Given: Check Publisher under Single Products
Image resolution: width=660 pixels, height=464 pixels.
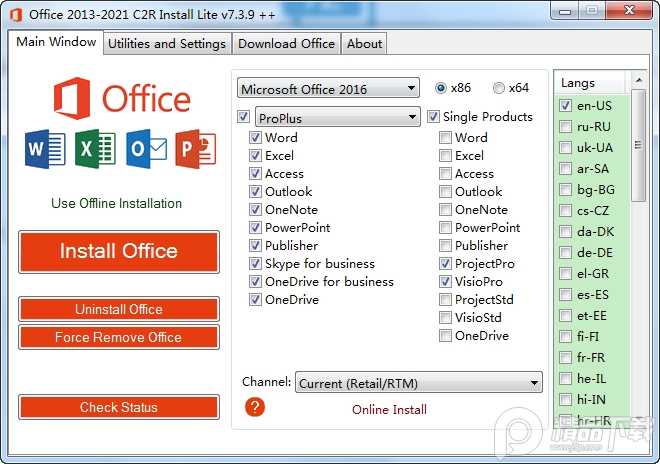Looking at the screenshot, I should coord(445,245).
